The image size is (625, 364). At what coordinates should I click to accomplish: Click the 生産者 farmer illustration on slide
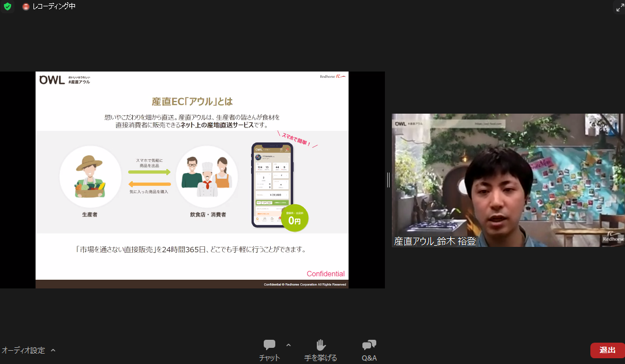pyautogui.click(x=90, y=177)
